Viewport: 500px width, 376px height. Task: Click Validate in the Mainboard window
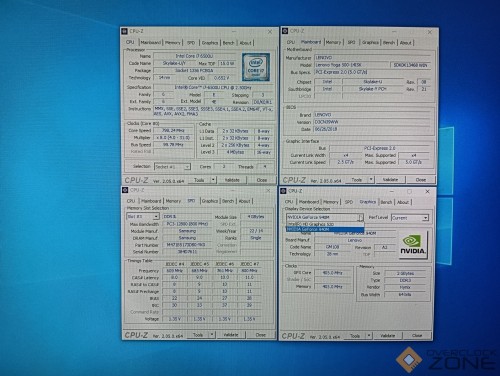tap(390, 180)
